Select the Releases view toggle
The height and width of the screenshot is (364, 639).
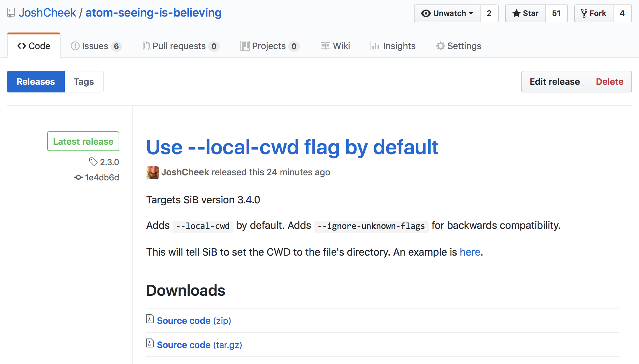click(35, 82)
